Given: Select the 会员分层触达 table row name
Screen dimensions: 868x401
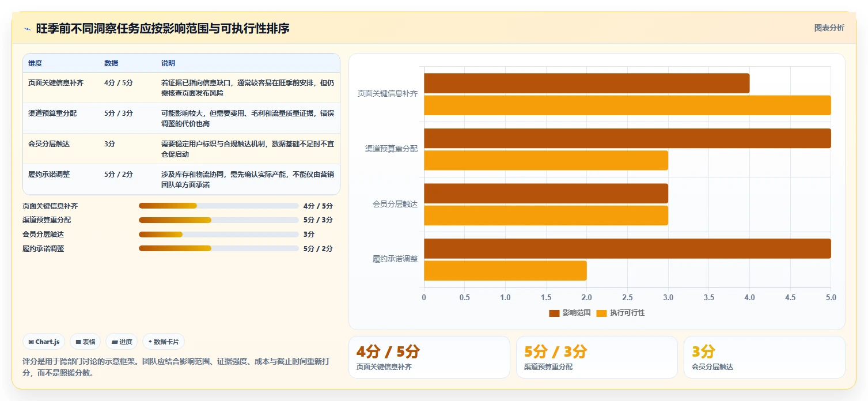Looking at the screenshot, I should coord(49,144).
